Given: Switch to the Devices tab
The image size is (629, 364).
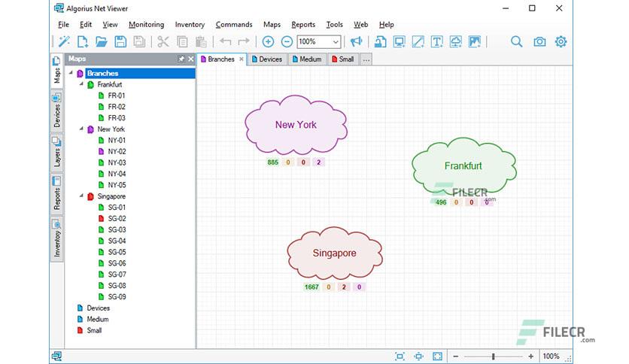Looking at the screenshot, I should [x=267, y=59].
